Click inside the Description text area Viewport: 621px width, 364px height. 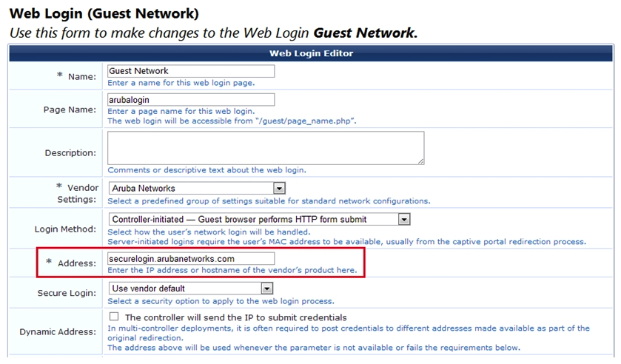[x=266, y=148]
